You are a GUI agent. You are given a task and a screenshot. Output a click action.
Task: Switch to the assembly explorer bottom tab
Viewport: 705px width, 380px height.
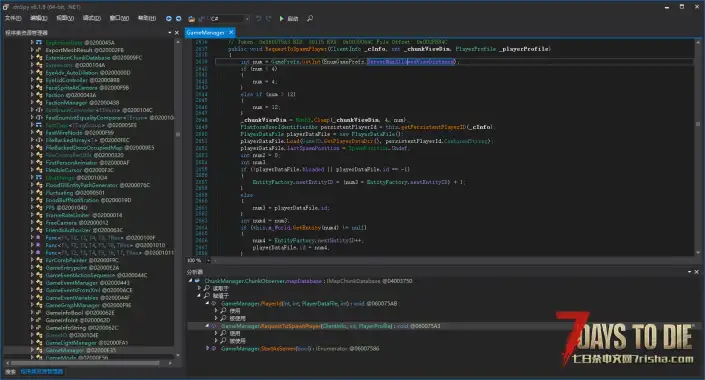pos(42,371)
